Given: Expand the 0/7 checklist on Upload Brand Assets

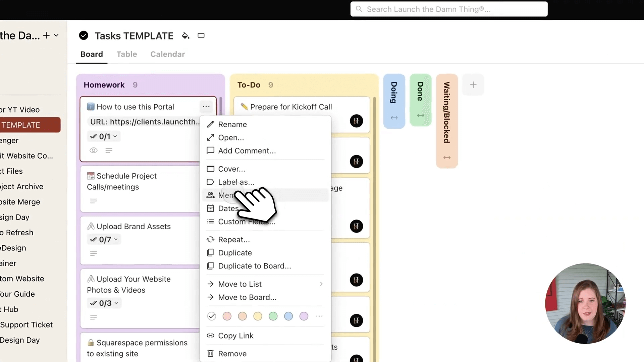Looking at the screenshot, I should click(x=104, y=240).
